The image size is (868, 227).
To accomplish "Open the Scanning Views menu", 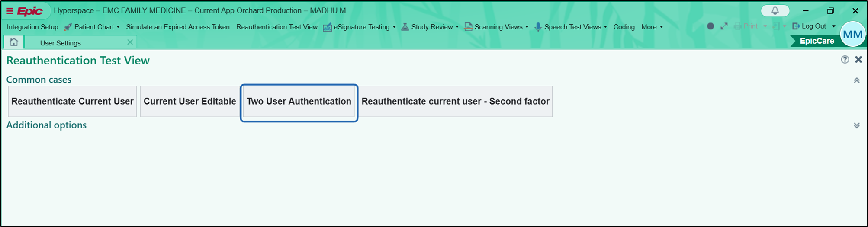I will pos(496,27).
